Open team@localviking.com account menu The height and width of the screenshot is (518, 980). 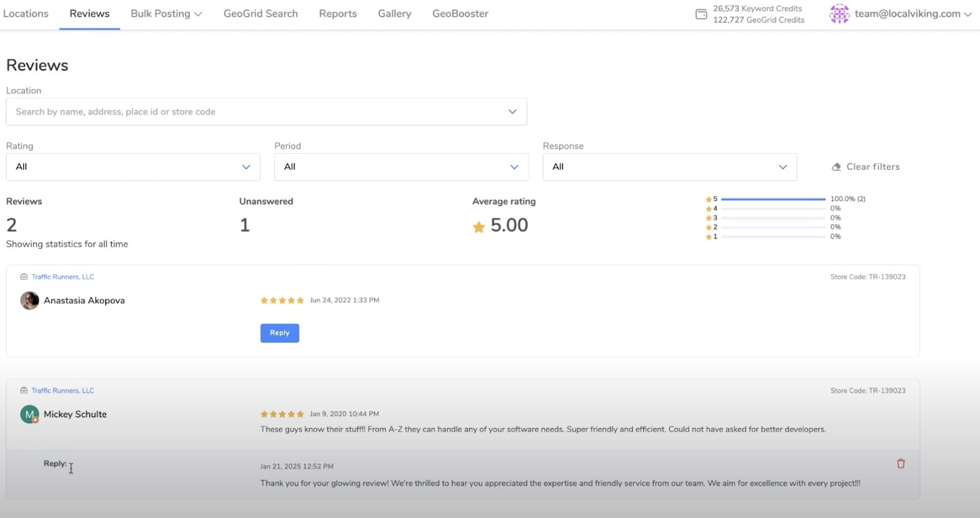point(913,13)
